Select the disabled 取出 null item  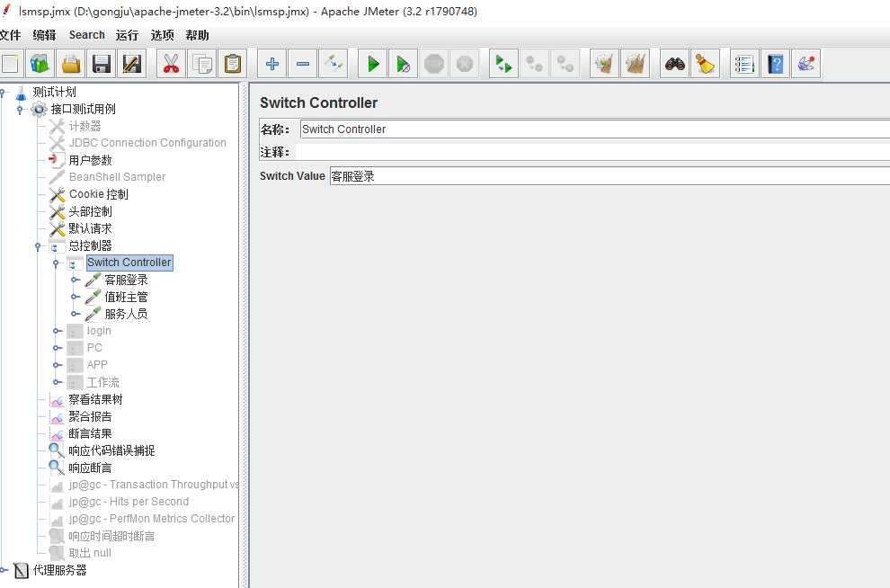[90, 553]
